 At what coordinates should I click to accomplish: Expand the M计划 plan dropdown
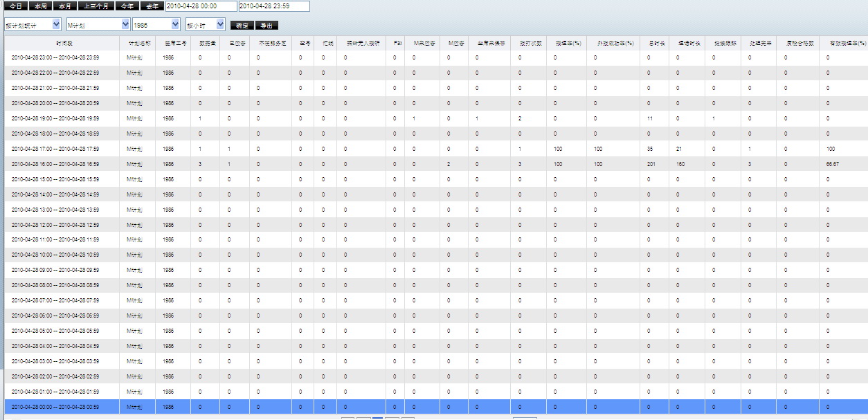tap(98, 24)
